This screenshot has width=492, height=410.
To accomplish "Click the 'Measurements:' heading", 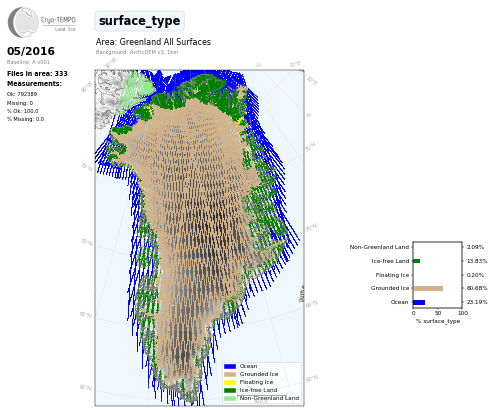I will tap(34, 84).
